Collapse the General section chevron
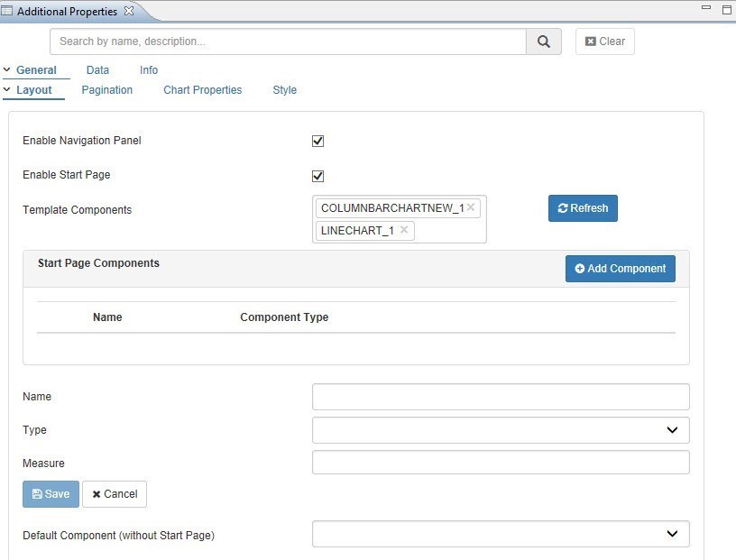The image size is (736, 560). click(7, 70)
